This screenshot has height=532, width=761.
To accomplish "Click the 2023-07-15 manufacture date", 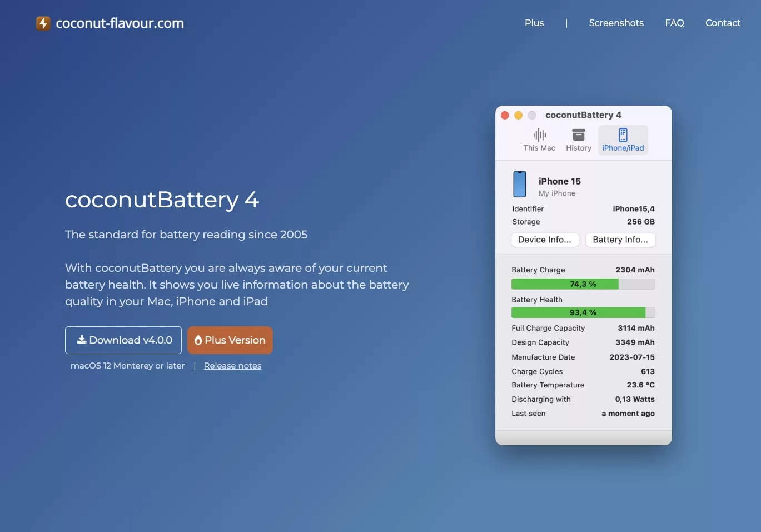I will tap(632, 357).
